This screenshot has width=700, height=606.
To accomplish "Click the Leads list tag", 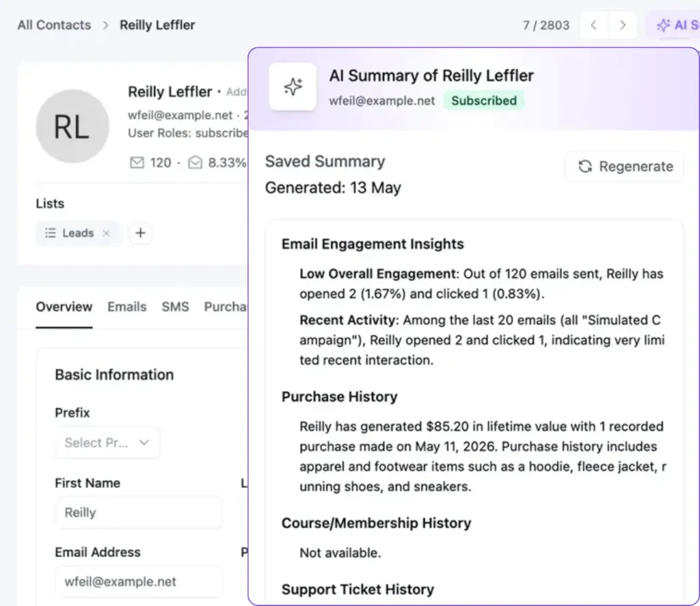I will (x=78, y=233).
